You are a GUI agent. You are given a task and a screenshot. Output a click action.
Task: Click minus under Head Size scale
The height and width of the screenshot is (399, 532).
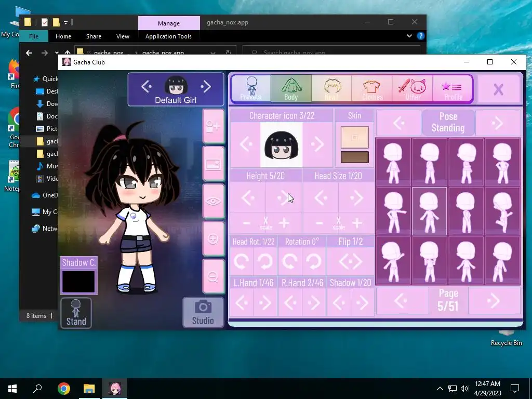pyautogui.click(x=320, y=223)
